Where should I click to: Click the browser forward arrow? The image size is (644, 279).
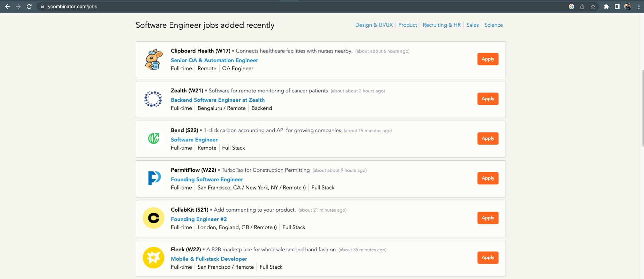(18, 6)
